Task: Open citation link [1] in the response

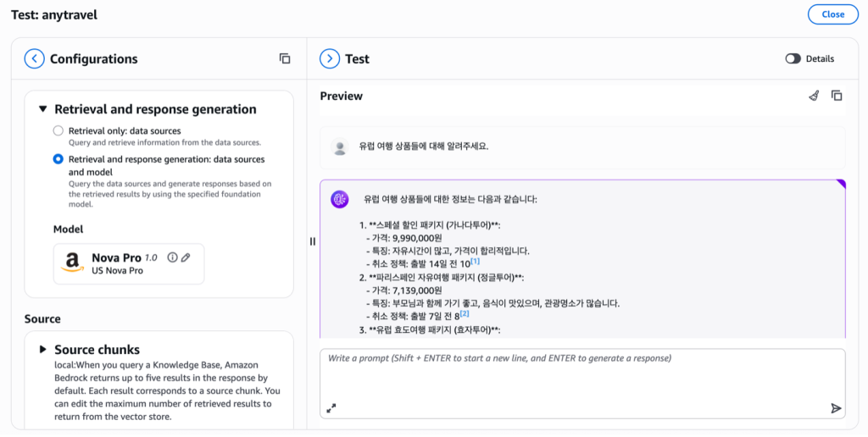Action: coord(476,261)
